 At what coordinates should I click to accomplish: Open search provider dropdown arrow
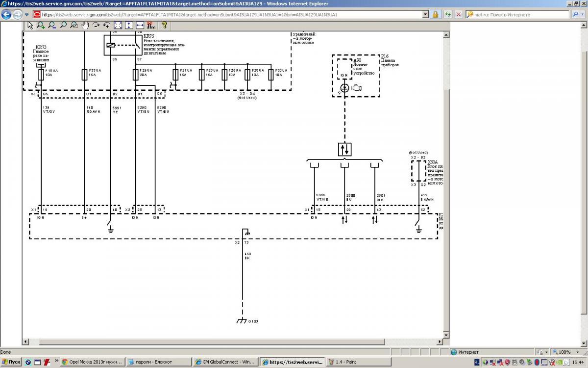click(583, 15)
